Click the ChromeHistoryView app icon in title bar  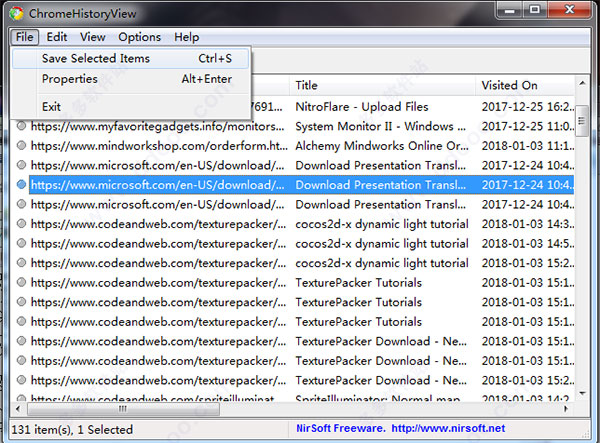(16, 13)
